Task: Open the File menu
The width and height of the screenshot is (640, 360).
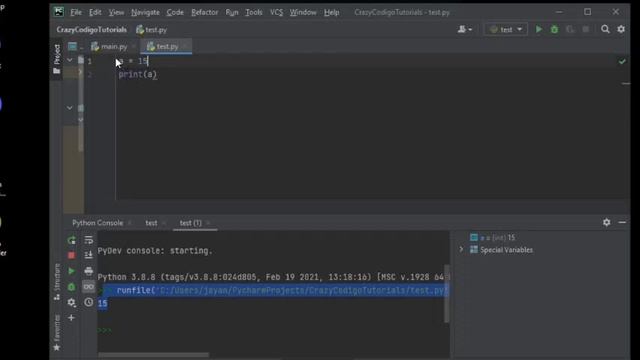Action: point(76,12)
